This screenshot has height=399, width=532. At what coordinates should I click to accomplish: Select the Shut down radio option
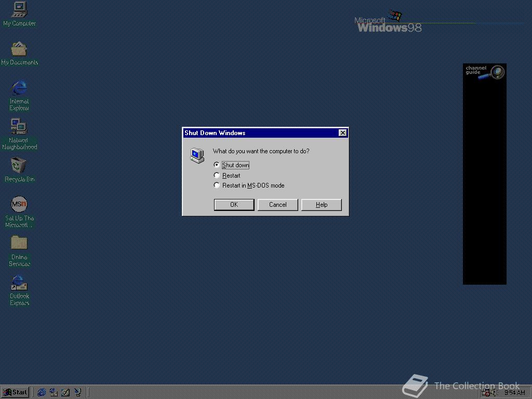232,165
